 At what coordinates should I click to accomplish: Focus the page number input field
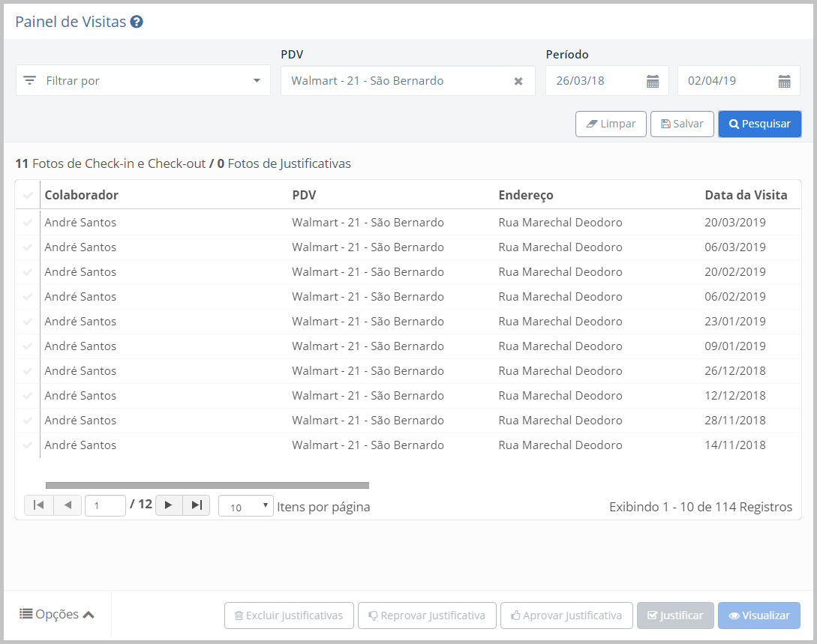click(x=105, y=505)
